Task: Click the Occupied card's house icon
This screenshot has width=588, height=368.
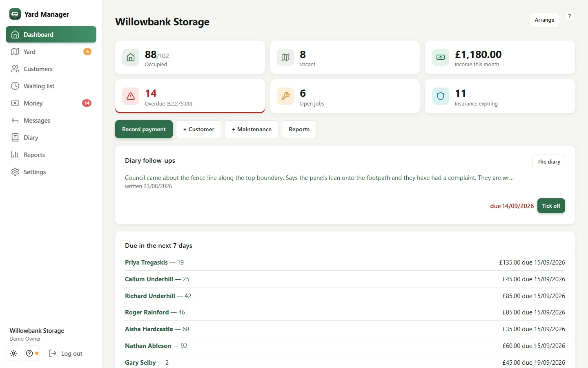Action: pos(131,57)
